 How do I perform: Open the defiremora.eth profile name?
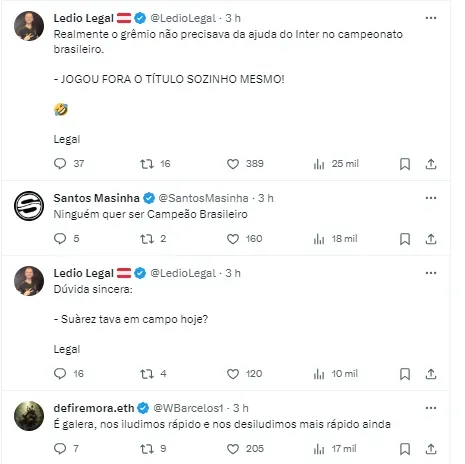(94, 408)
